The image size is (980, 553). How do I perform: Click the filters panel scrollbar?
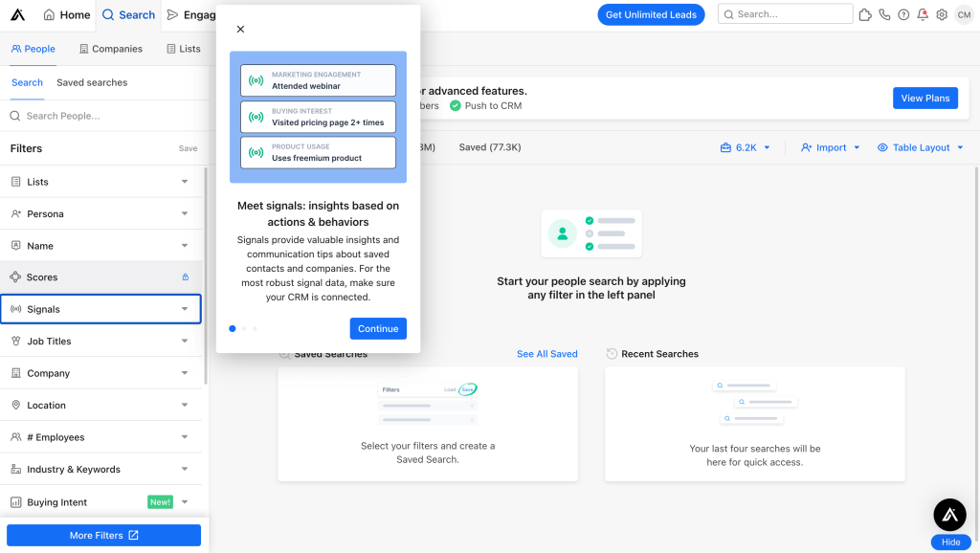pyautogui.click(x=206, y=276)
